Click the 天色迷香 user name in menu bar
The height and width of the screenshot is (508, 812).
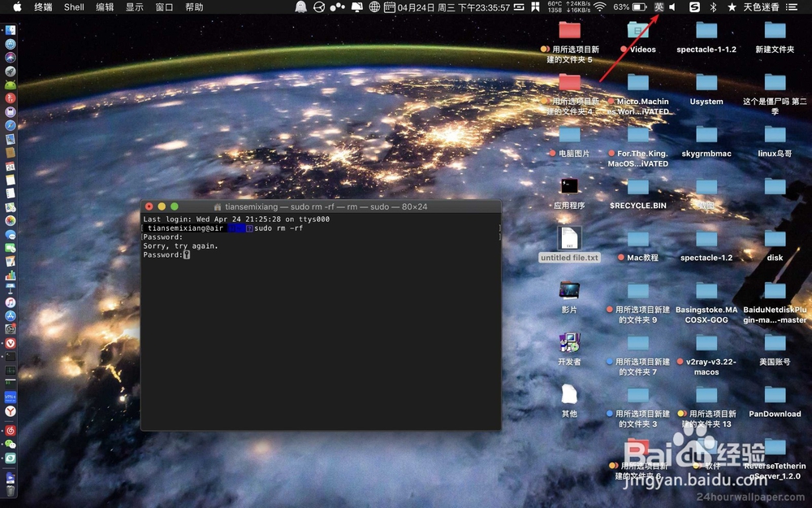[x=762, y=7]
